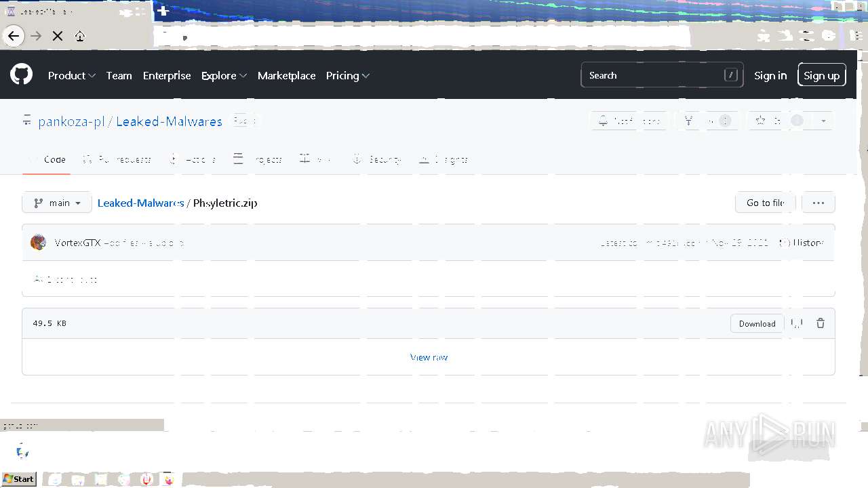The image size is (868, 488).
Task: Open VortexGTX commit author link
Action: pos(78,243)
